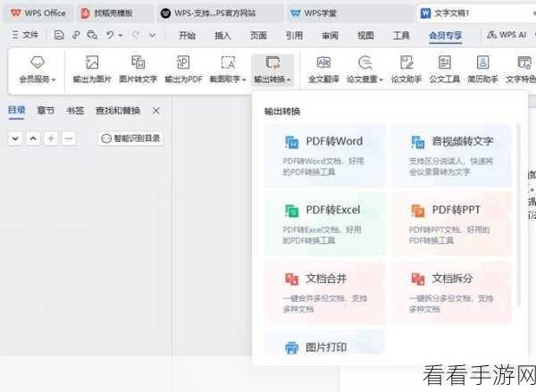
Task: Switch to the 审阅 ribbon tab
Action: [x=330, y=35]
